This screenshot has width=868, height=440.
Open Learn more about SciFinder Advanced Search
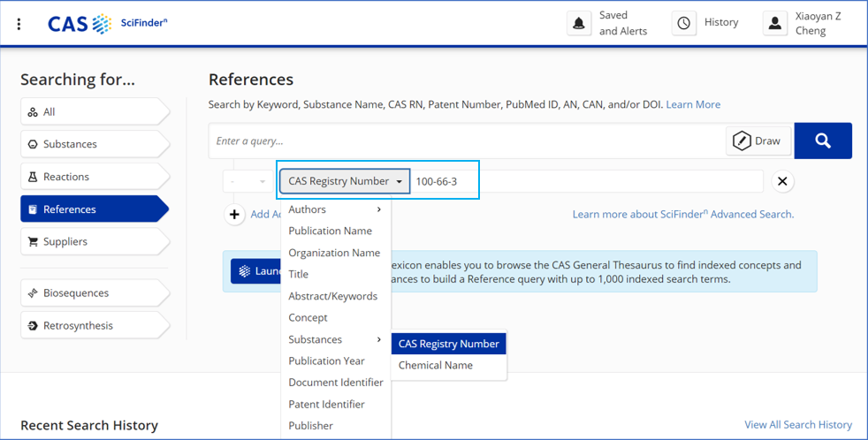pyautogui.click(x=683, y=214)
